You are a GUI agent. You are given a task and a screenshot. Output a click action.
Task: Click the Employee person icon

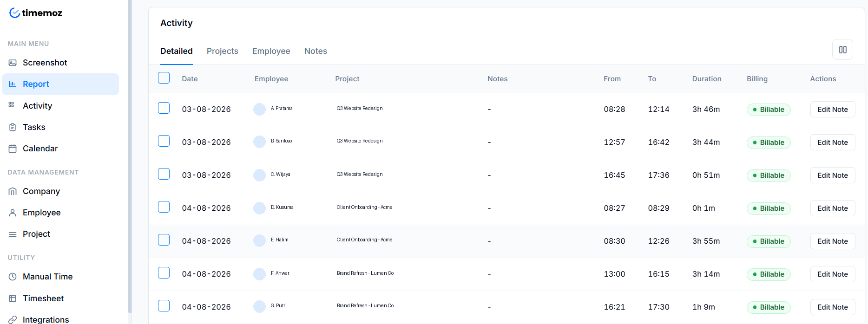pos(13,213)
